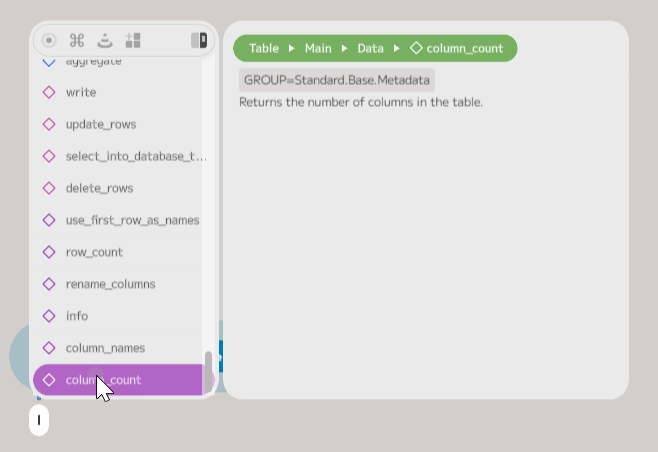Image resolution: width=658 pixels, height=452 pixels.
Task: Click the circular record filter icon
Action: (x=49, y=41)
